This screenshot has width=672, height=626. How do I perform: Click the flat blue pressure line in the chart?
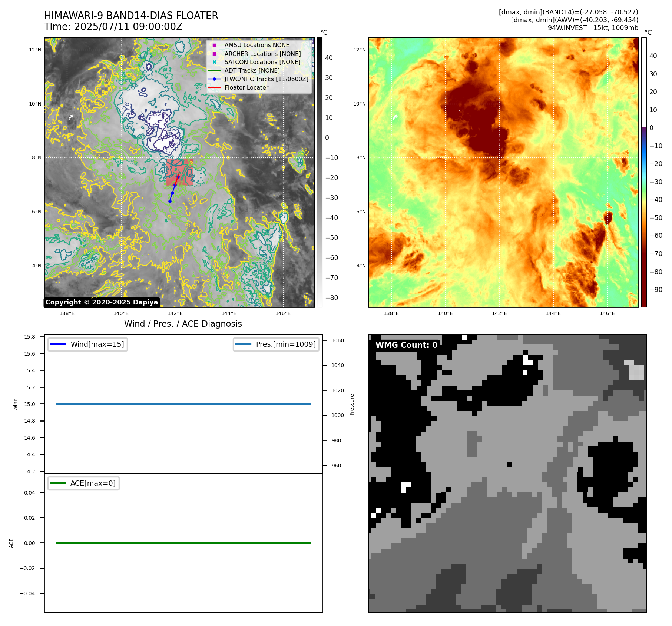coord(183,404)
